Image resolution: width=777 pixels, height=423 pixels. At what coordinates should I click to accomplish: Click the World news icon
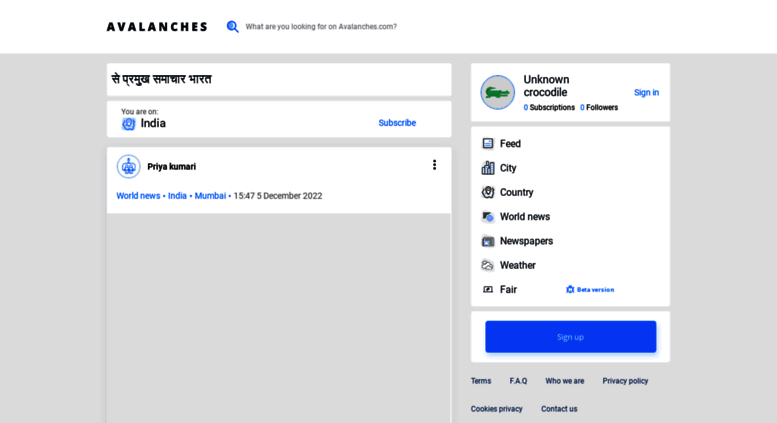pos(488,216)
